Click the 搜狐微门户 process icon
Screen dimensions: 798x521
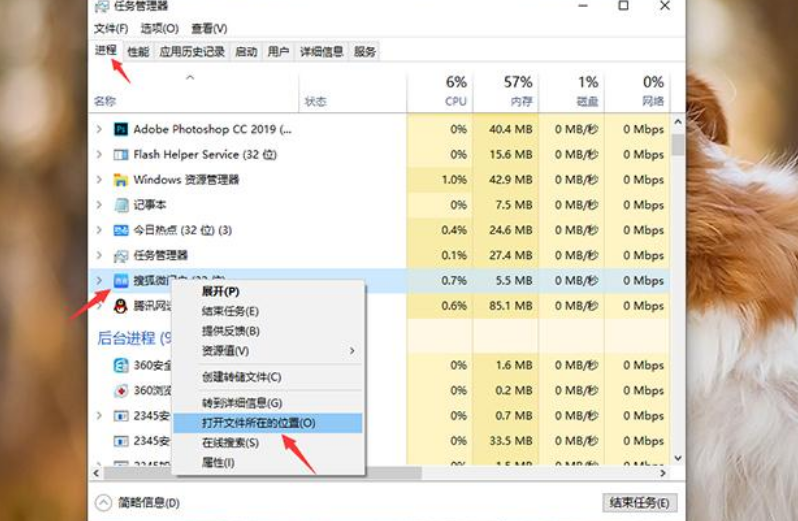click(x=121, y=280)
